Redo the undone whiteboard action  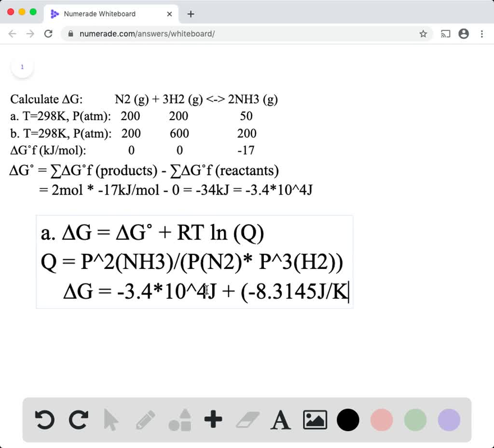(79, 420)
